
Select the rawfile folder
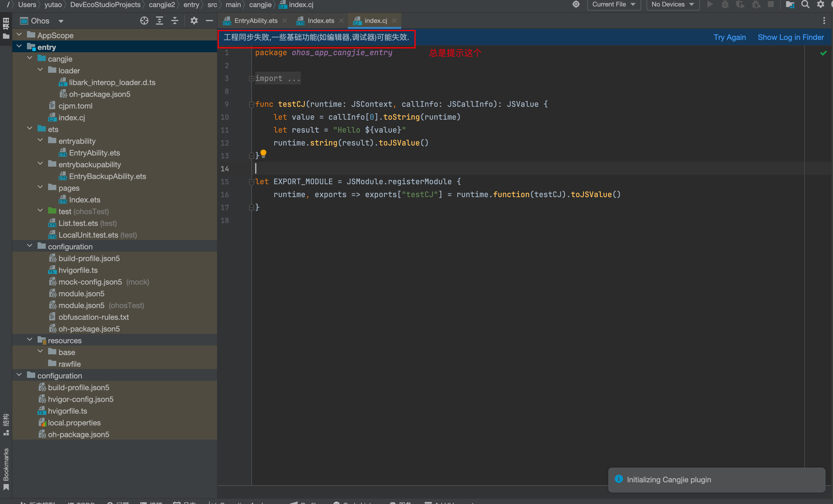tap(69, 364)
